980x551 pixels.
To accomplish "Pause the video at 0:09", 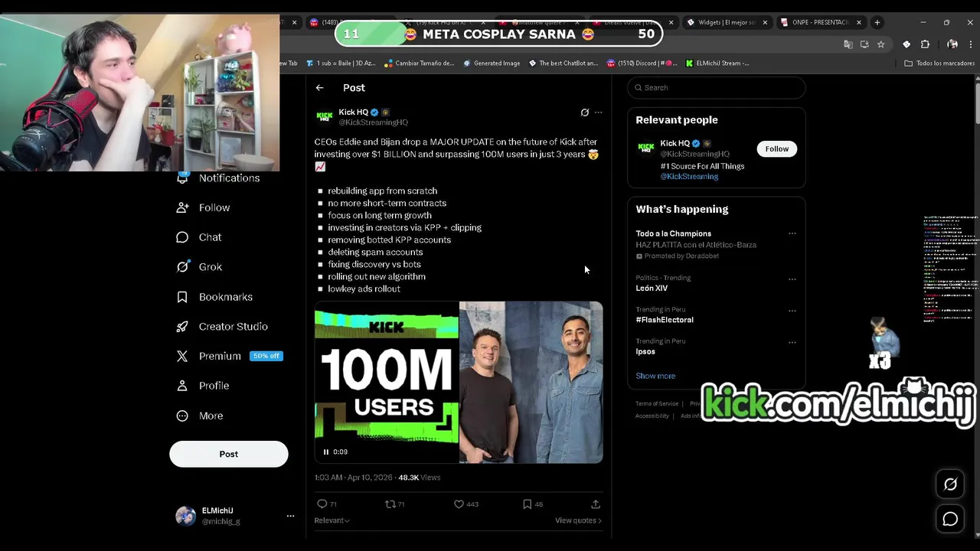I will tap(326, 452).
